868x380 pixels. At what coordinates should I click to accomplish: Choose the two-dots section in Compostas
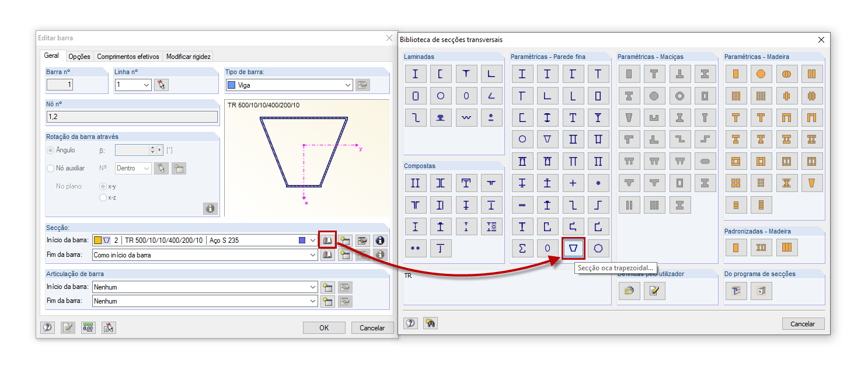(415, 248)
